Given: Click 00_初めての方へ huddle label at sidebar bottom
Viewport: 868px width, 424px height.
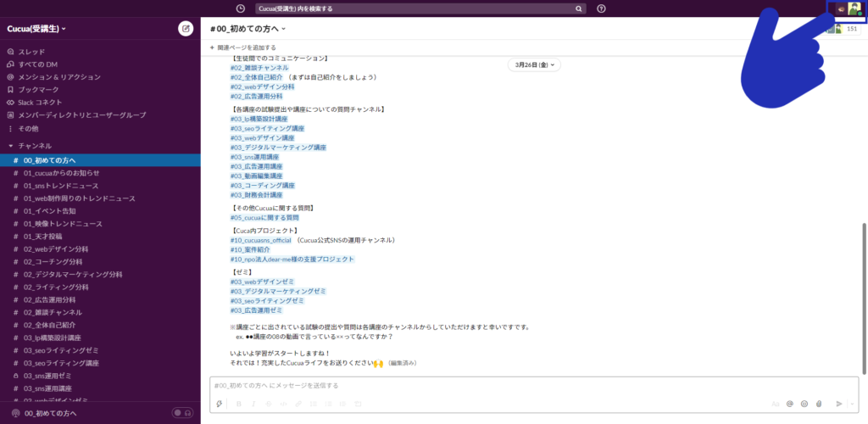Looking at the screenshot, I should [50, 413].
